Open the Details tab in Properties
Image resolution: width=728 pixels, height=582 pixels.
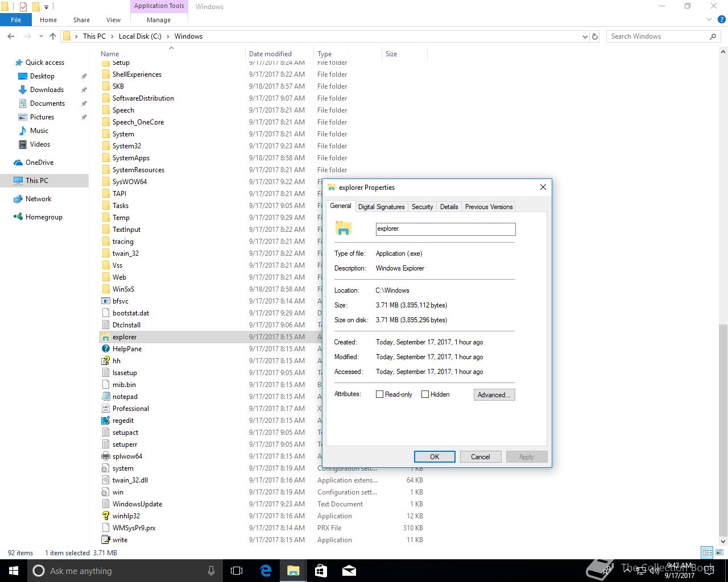pos(449,207)
